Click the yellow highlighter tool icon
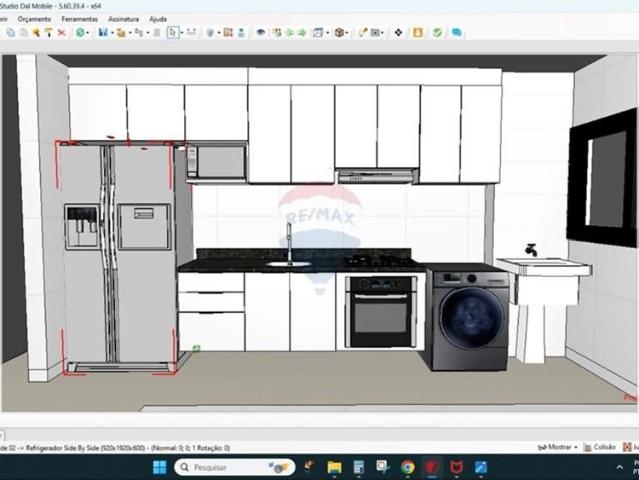639x480 pixels. [x=36, y=33]
